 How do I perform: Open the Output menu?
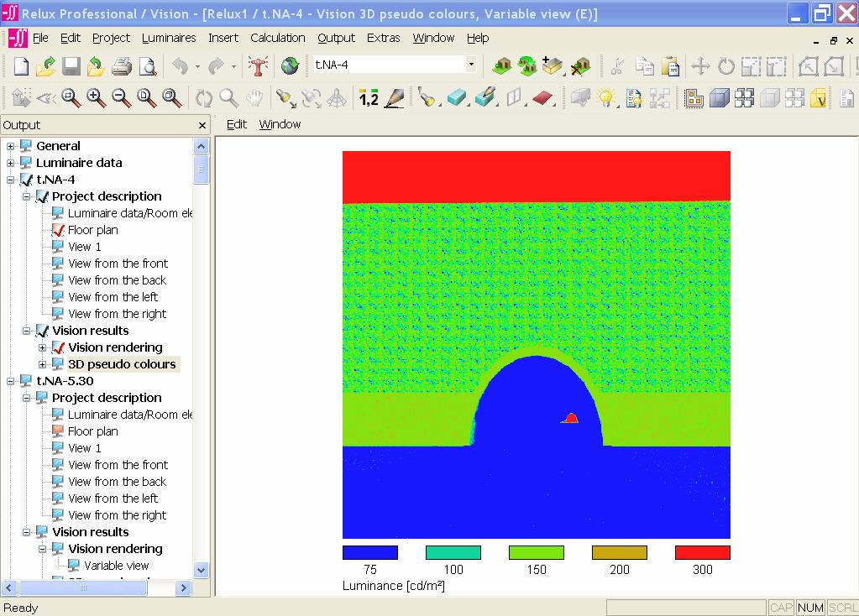tap(337, 38)
